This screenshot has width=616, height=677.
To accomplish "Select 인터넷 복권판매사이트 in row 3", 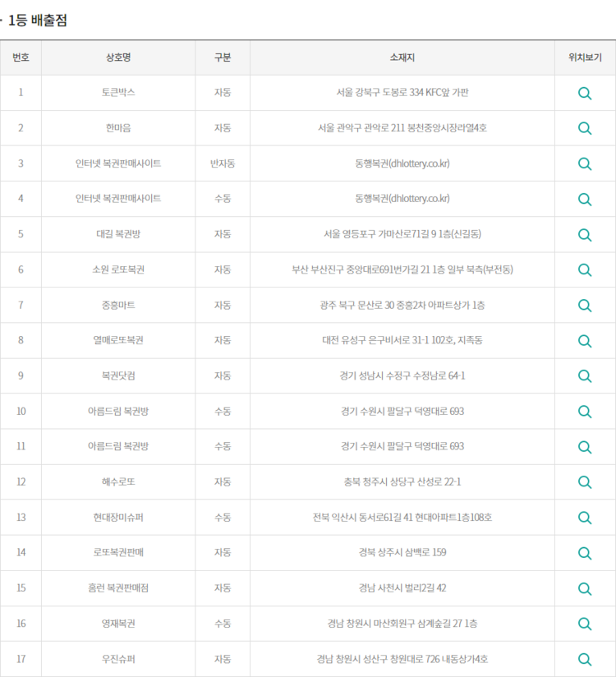I will click(118, 163).
